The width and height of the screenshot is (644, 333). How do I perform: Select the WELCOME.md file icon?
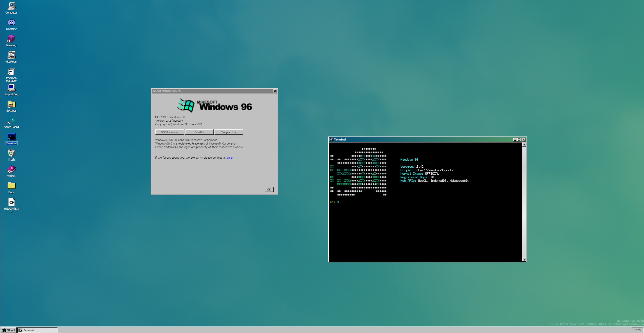(x=11, y=205)
